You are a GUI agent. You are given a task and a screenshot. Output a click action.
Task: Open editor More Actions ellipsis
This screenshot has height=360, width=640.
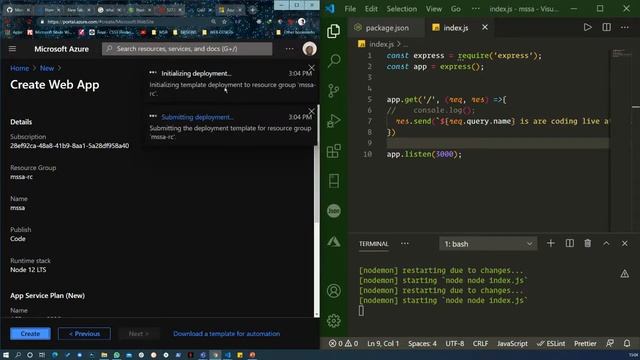coord(625,27)
